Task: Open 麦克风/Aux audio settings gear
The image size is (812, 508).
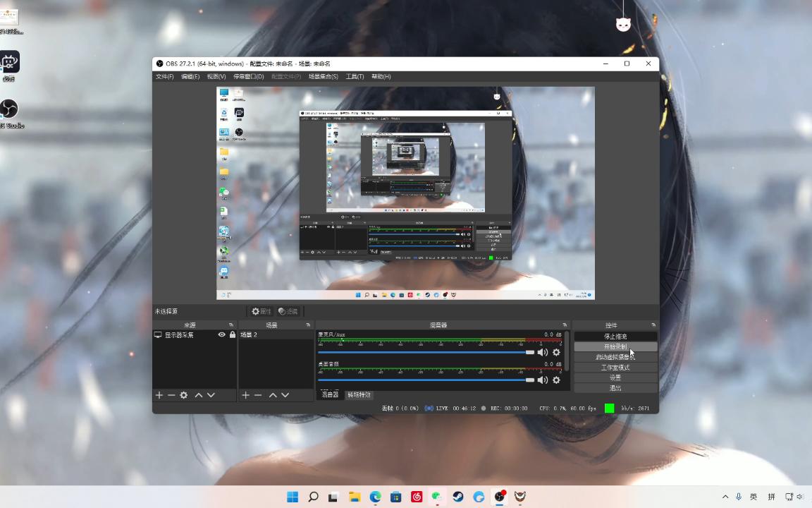Action: point(556,352)
